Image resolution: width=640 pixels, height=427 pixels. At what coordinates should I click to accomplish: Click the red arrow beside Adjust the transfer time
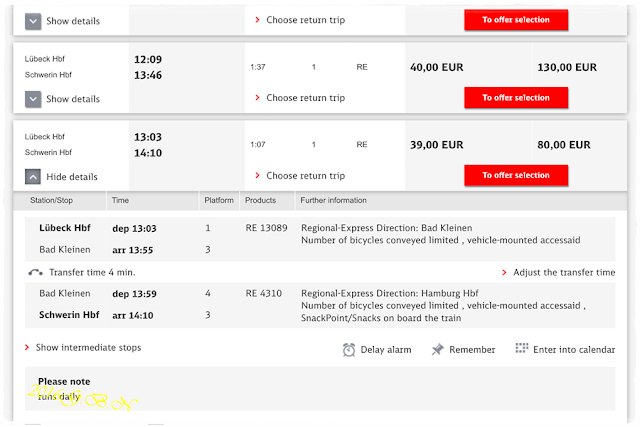click(504, 272)
